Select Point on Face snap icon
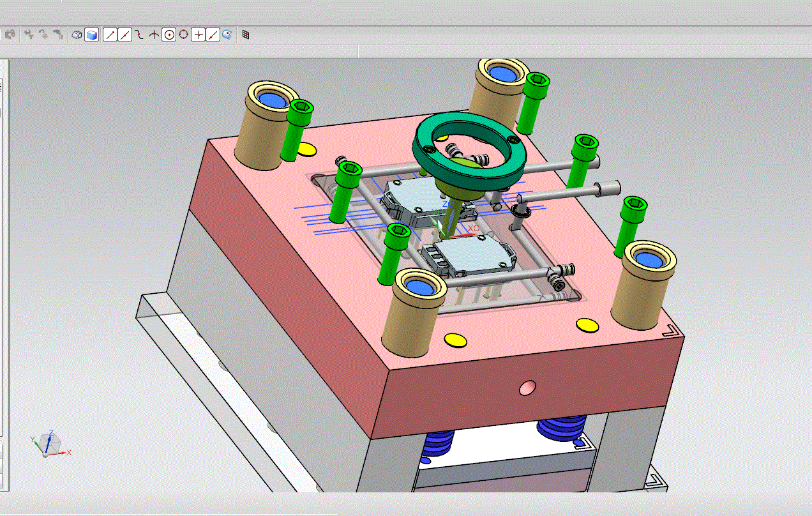Viewport: 812px width, 516px height. point(227,34)
